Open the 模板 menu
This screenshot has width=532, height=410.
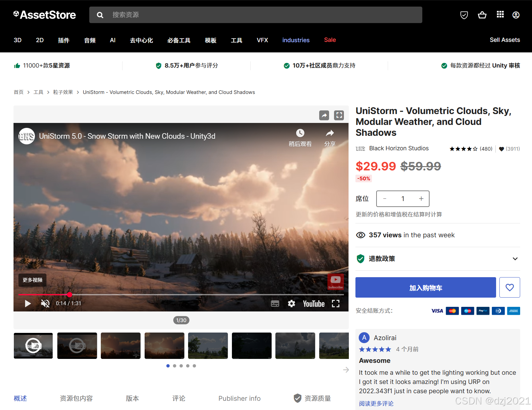[x=210, y=40]
